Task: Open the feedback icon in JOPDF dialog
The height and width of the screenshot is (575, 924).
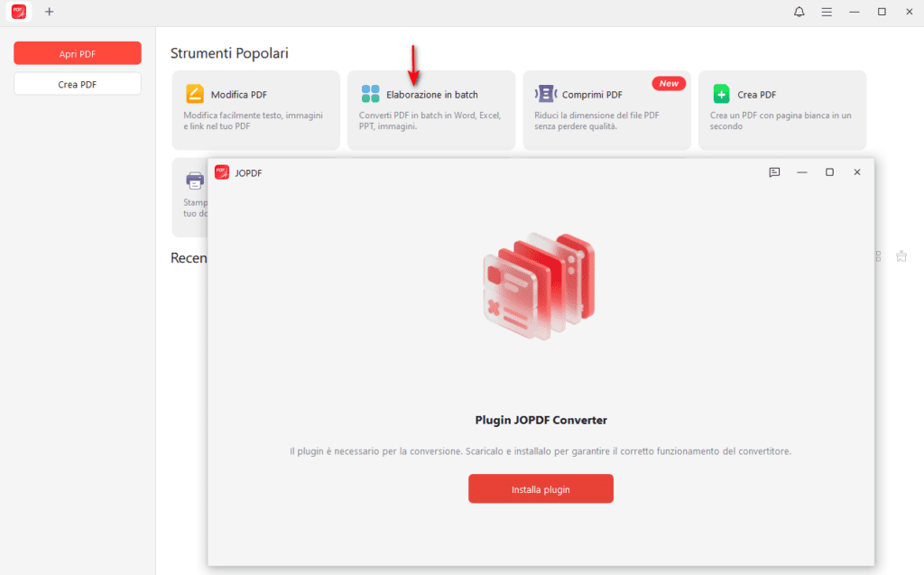Action: coord(774,172)
